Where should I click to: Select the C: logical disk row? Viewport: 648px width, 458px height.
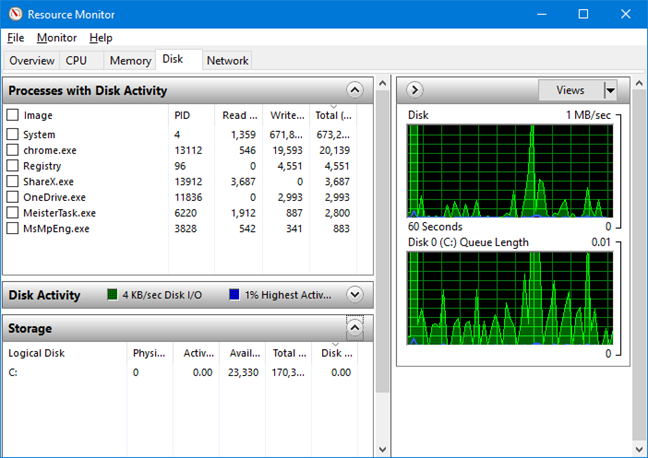[180, 372]
